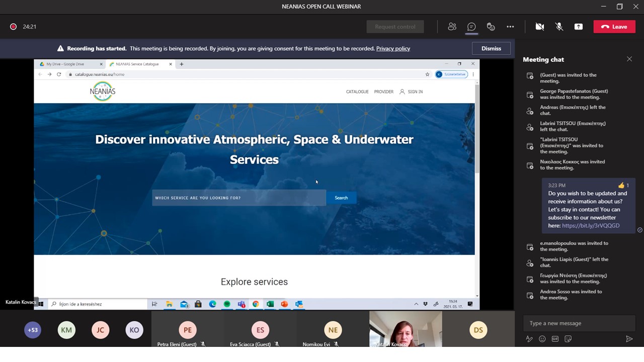Select the KM participant avatar
644x362 pixels.
66,330
